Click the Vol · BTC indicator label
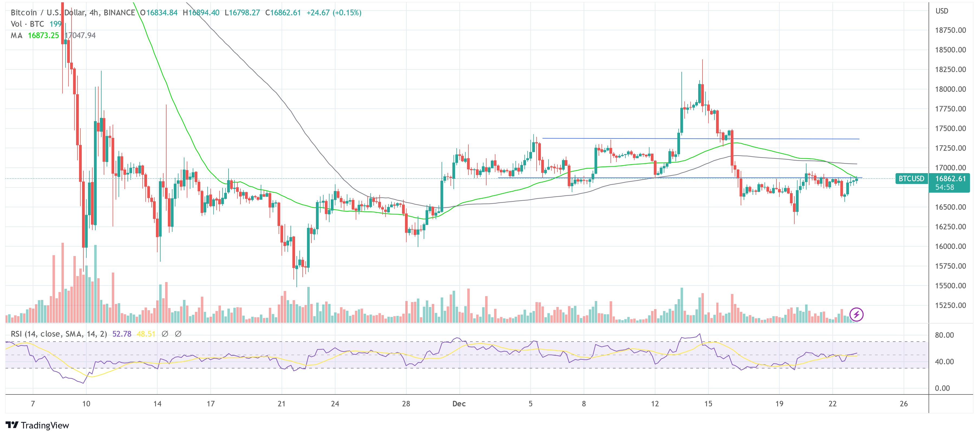 click(x=27, y=24)
